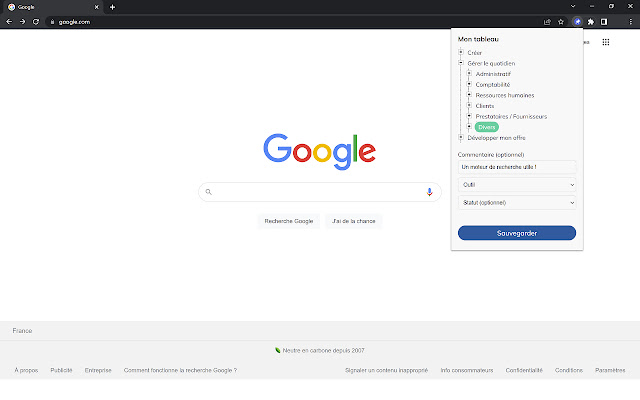Open the Extensions puzzle piece menu
The height and width of the screenshot is (400, 640).
coord(591,22)
